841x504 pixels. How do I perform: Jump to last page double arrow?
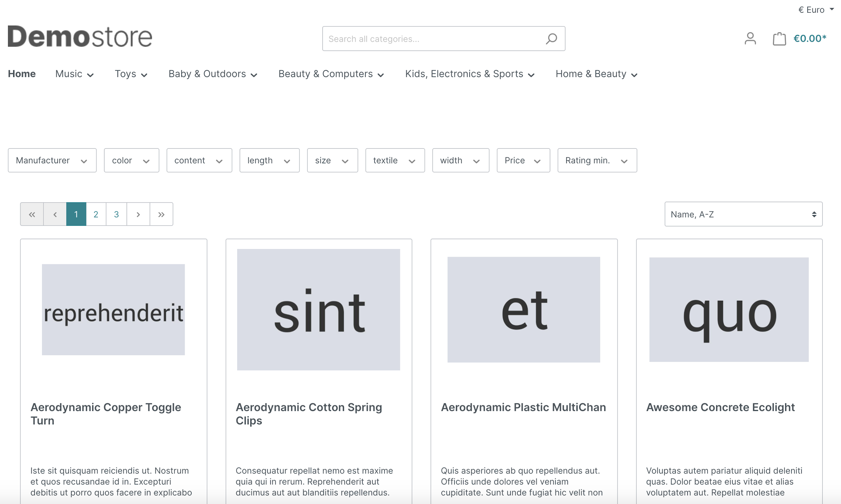point(161,214)
